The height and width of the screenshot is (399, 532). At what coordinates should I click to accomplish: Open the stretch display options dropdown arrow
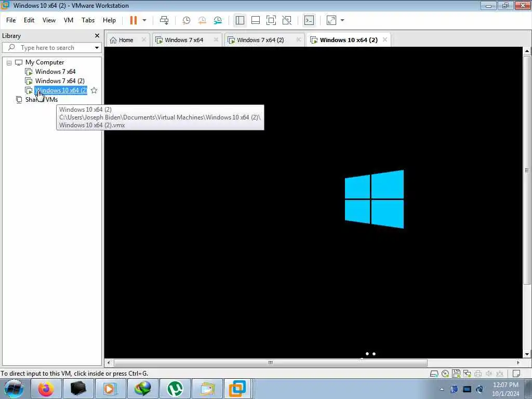click(342, 20)
